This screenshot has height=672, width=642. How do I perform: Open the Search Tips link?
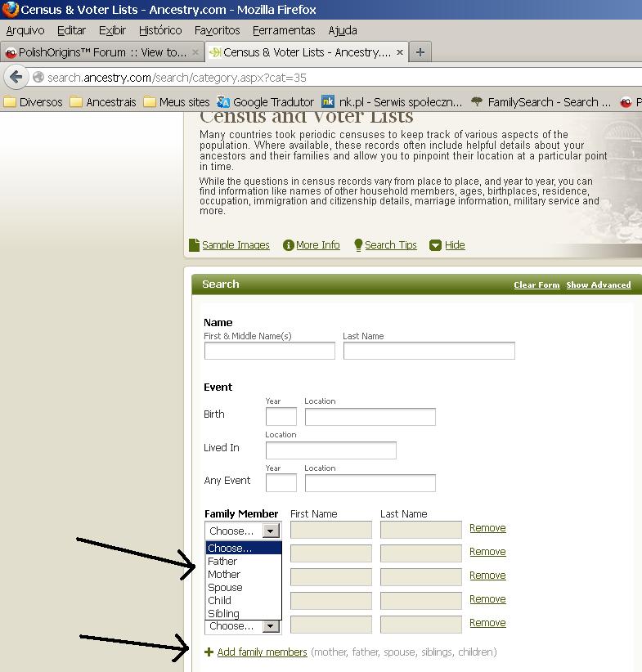[x=391, y=244]
